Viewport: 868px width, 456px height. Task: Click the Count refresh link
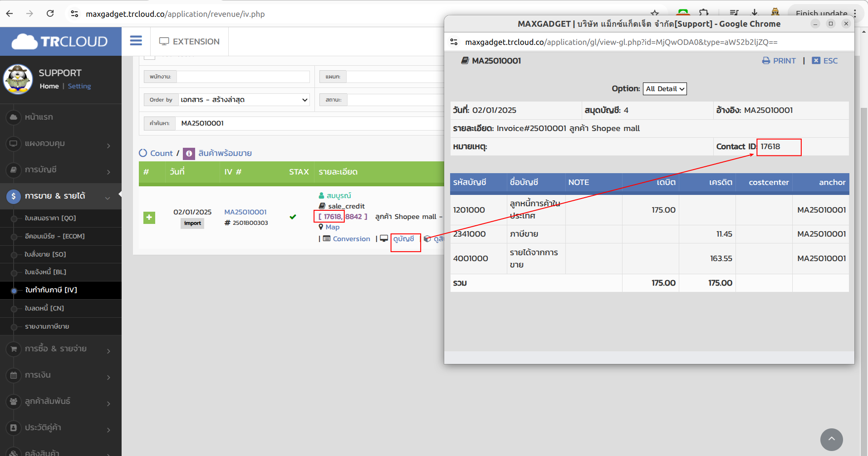pyautogui.click(x=156, y=153)
